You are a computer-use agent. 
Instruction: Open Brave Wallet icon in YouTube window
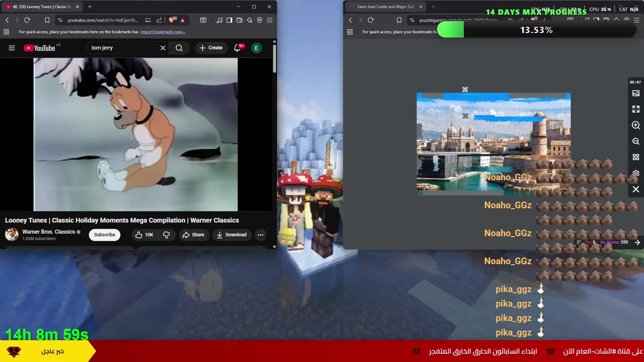[x=239, y=20]
